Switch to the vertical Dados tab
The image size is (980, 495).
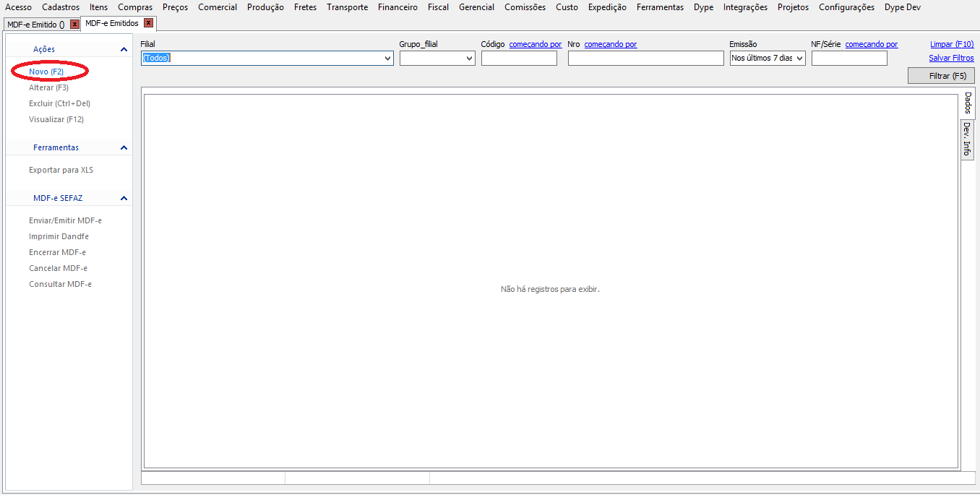(x=968, y=103)
